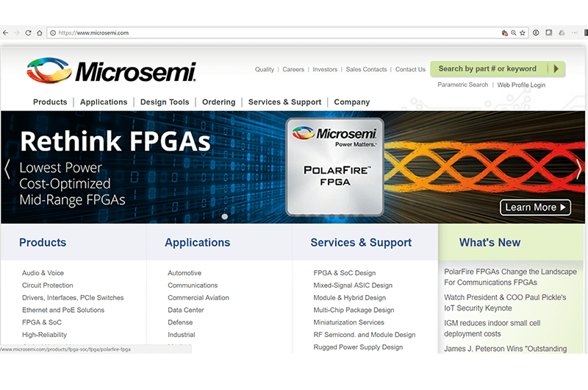The width and height of the screenshot is (588, 390).
Task: Open the Products navigation menu
Action: (x=50, y=102)
